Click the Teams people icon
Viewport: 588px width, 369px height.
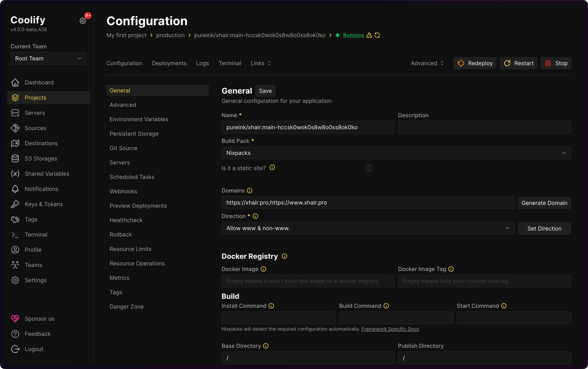click(x=15, y=265)
